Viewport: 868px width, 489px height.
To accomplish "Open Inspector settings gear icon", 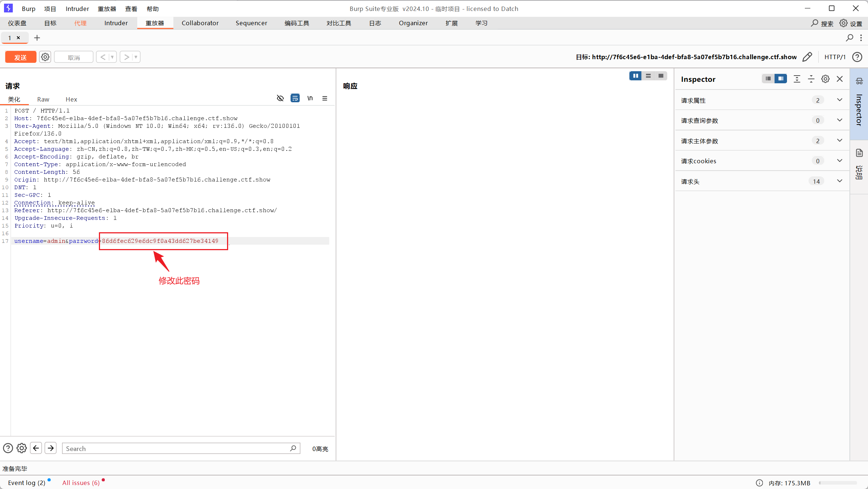I will coord(825,79).
